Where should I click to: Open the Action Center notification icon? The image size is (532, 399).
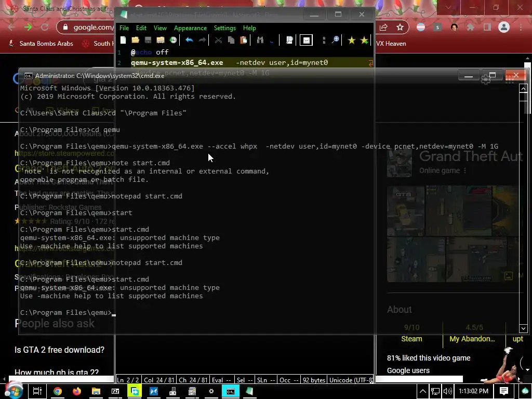(x=504, y=391)
